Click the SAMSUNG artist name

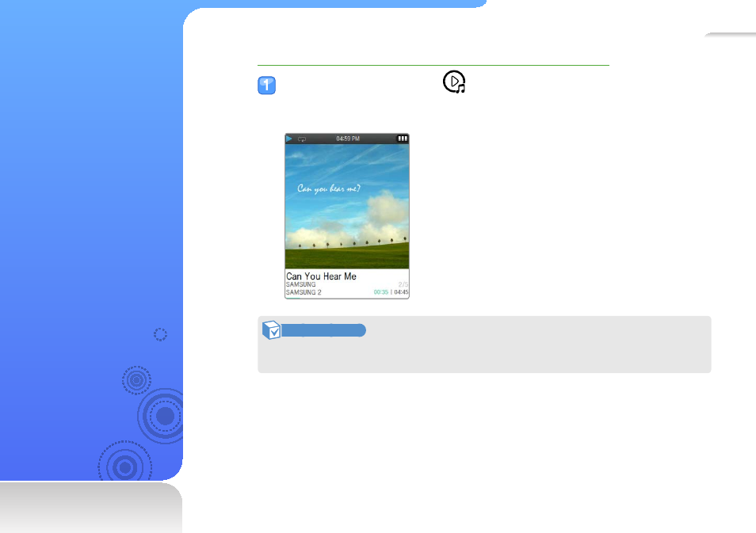point(301,284)
